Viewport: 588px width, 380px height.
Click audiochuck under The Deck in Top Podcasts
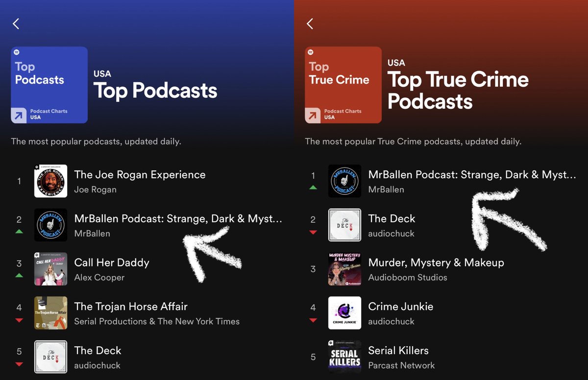click(97, 365)
